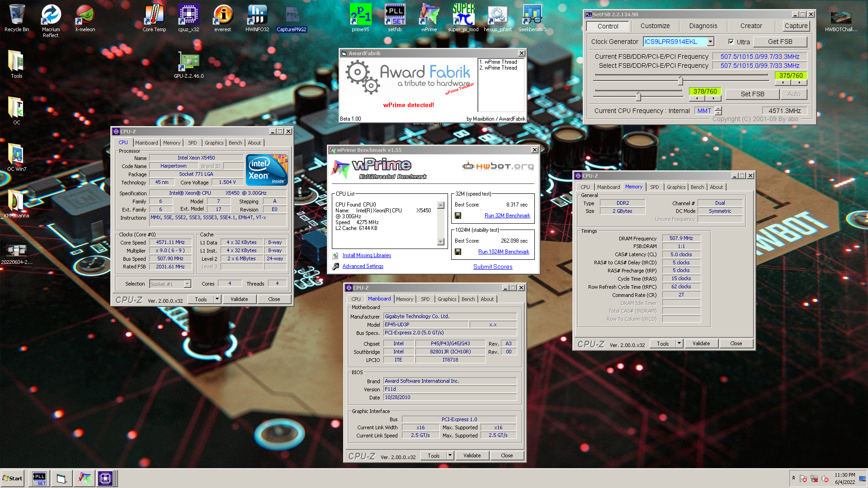The width and height of the screenshot is (868, 488).
Task: Run the 32M Benchmark in wPrime
Action: coord(507,216)
